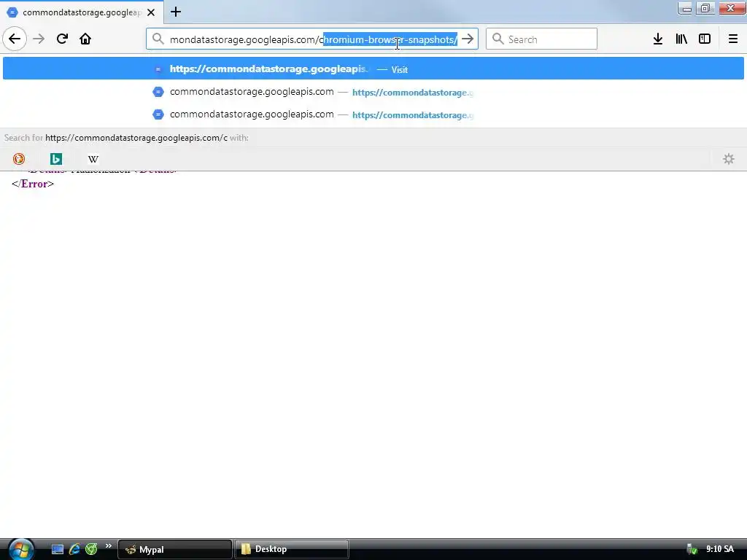Toggle the sidebar view
Image resolution: width=747 pixels, height=560 pixels.
[705, 39]
